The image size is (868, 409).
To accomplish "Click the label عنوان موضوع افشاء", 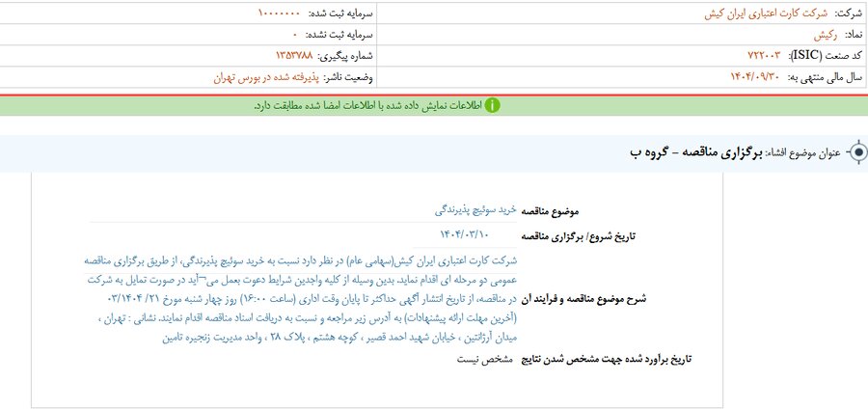I will click(x=803, y=152).
